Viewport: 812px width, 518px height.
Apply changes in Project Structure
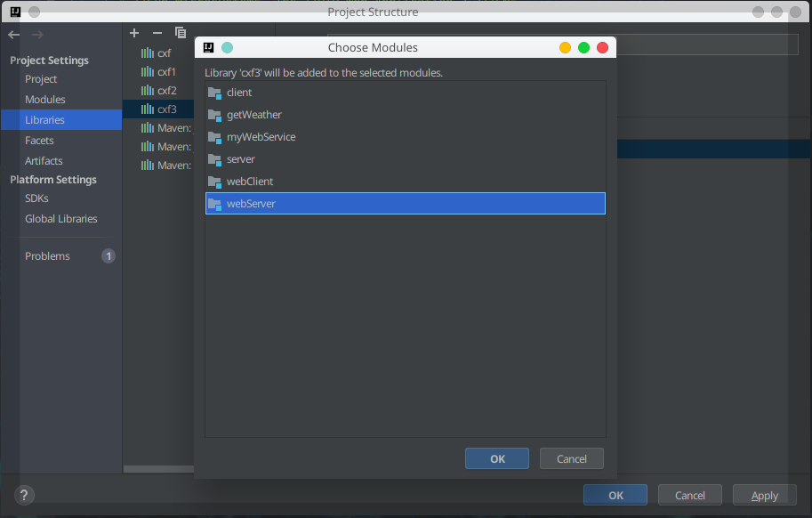763,495
